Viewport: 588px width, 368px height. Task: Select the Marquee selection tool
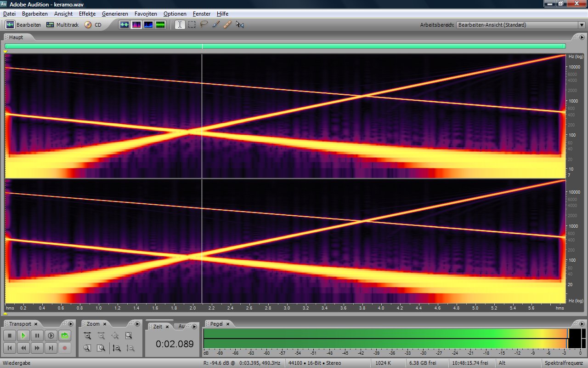pyautogui.click(x=192, y=25)
